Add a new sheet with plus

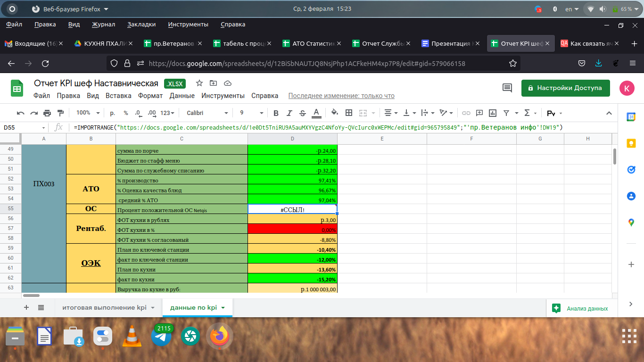[x=26, y=307]
